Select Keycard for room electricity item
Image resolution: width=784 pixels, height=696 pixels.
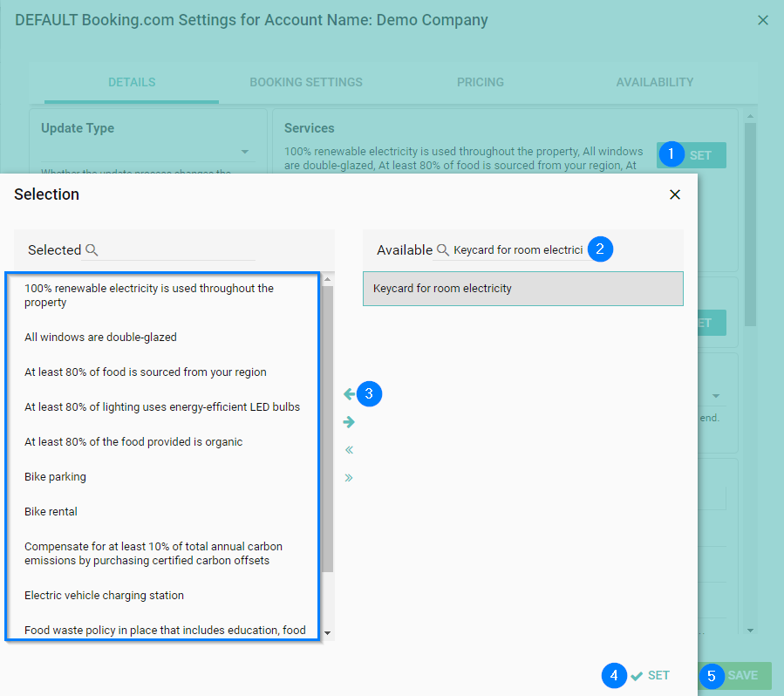(x=522, y=289)
